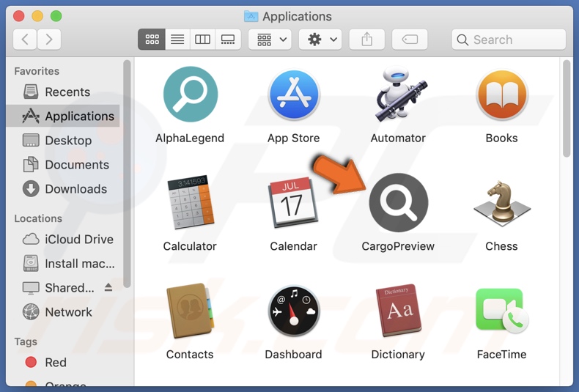Click the Share toolbar button
The image size is (579, 392).
tap(366, 39)
